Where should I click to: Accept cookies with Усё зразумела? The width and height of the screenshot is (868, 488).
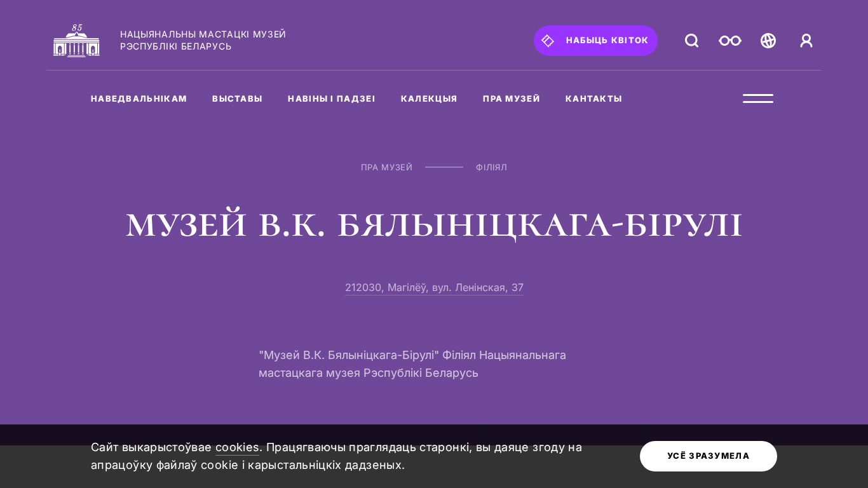click(x=709, y=456)
